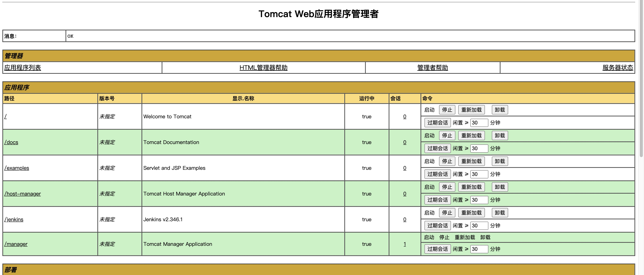Viewport: 644px width, 275px height.
Task: Open HTML管理器帮助 help link
Action: tap(263, 68)
